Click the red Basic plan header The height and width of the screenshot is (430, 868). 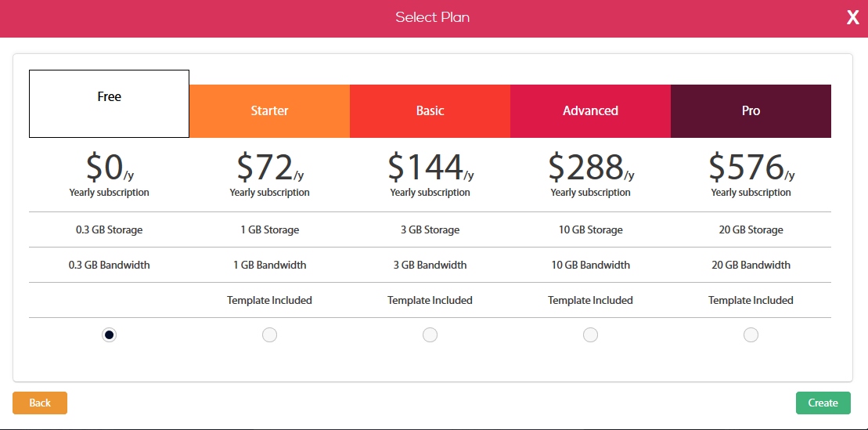coord(430,111)
